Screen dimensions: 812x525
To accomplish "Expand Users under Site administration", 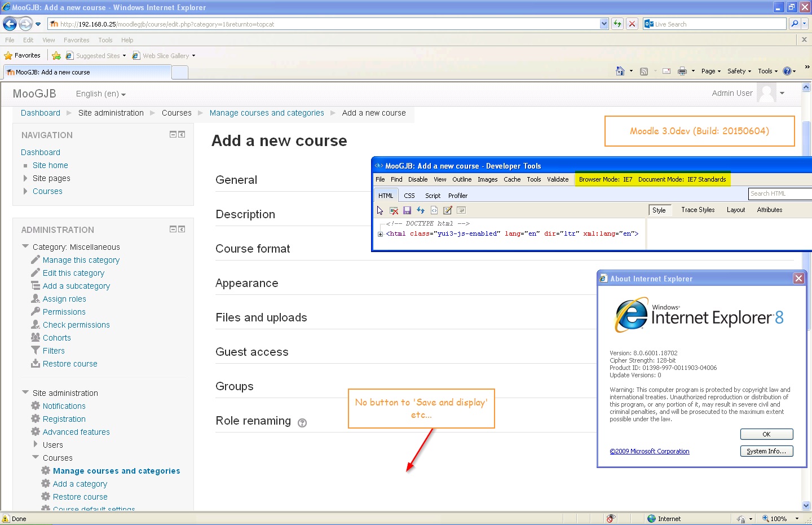I will click(x=36, y=444).
